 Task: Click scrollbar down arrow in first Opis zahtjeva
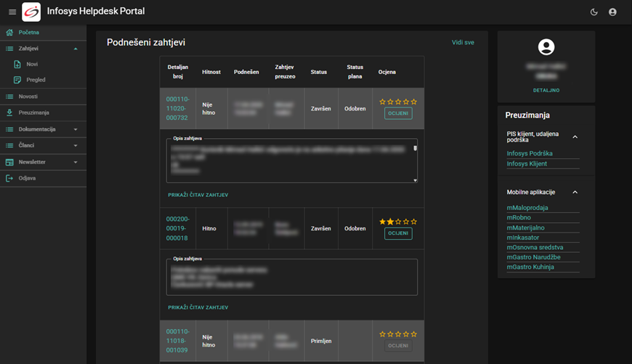tap(415, 180)
